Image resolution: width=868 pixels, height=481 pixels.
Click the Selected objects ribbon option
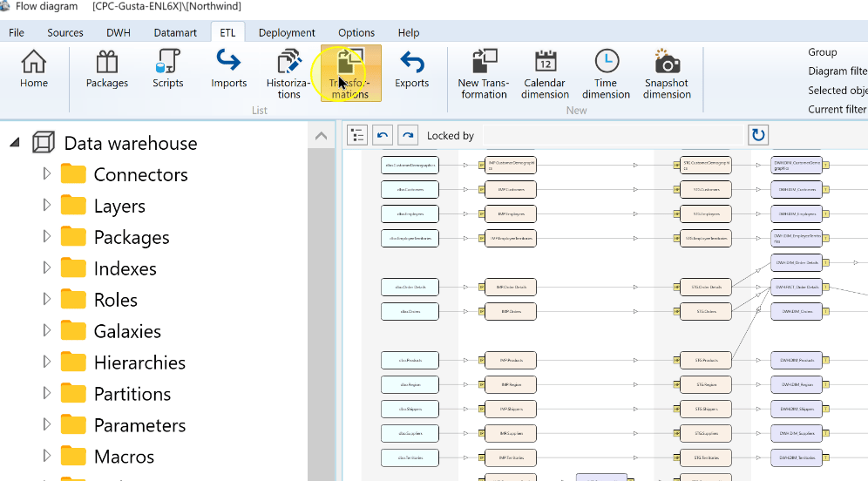pos(837,91)
